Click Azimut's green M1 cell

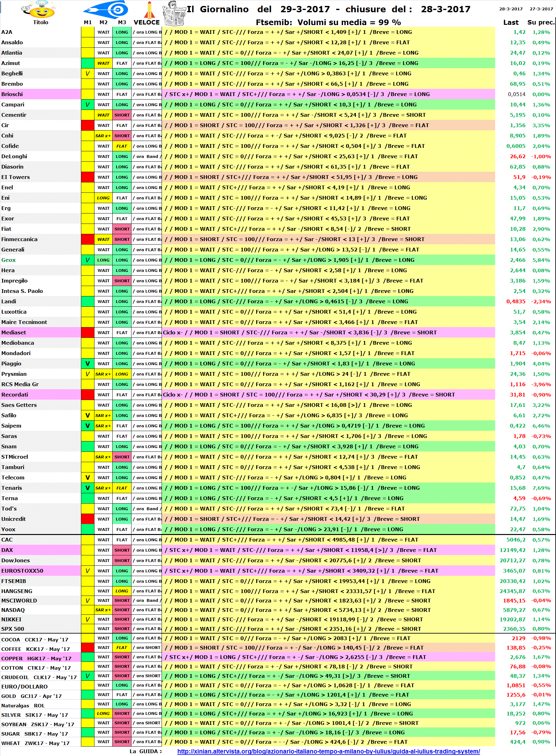[88, 63]
